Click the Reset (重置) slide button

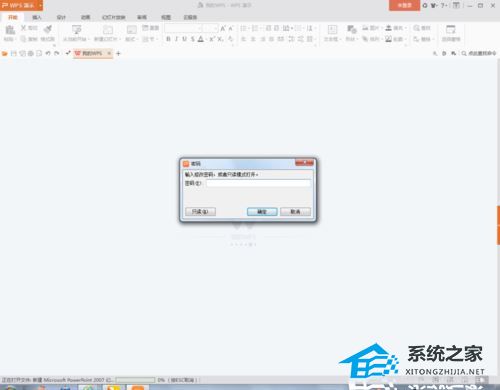click(x=150, y=28)
